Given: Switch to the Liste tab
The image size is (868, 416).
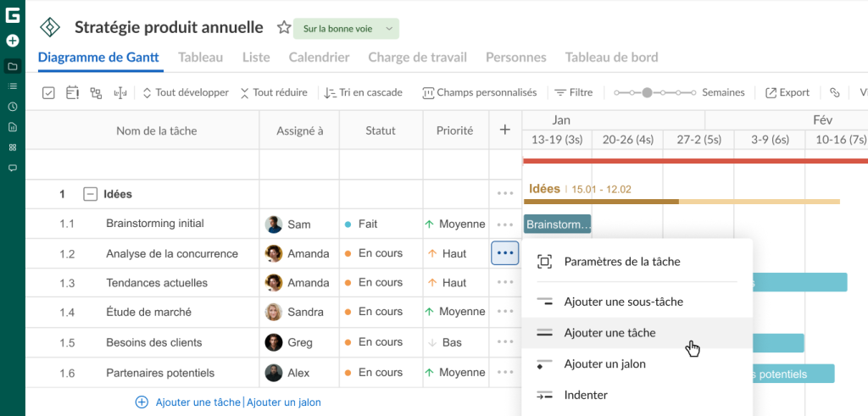Looking at the screenshot, I should (256, 58).
